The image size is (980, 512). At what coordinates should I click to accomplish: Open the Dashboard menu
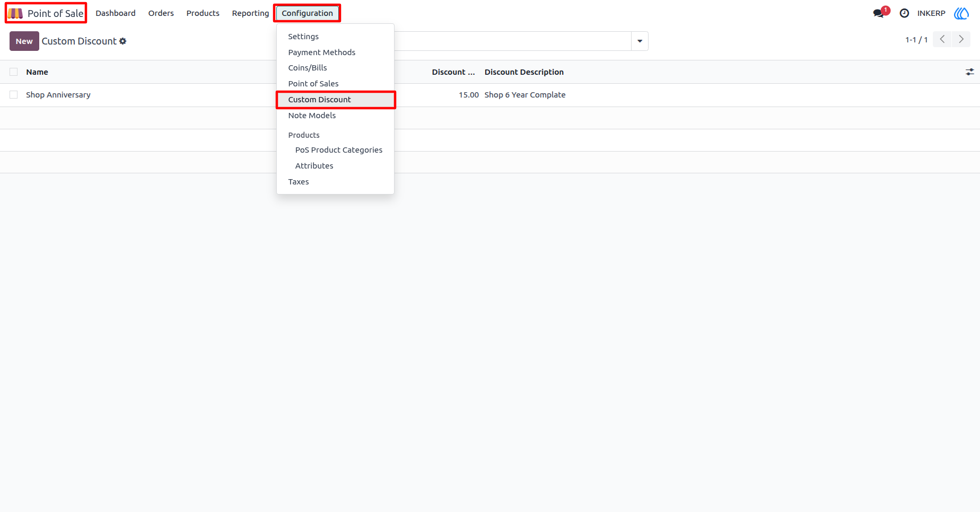click(x=116, y=13)
